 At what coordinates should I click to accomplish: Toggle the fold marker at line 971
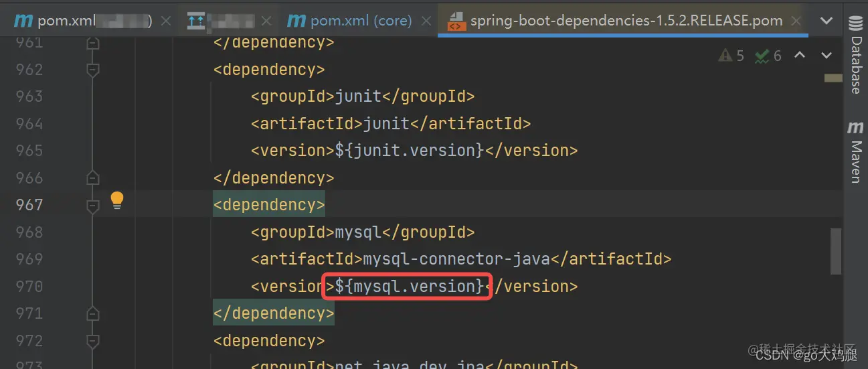coord(93,313)
